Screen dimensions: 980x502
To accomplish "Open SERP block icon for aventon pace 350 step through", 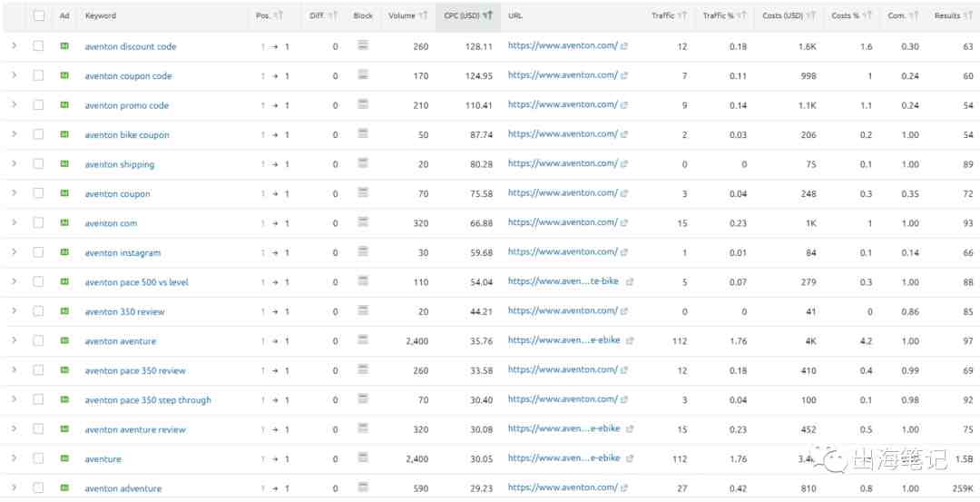I will tap(362, 399).
